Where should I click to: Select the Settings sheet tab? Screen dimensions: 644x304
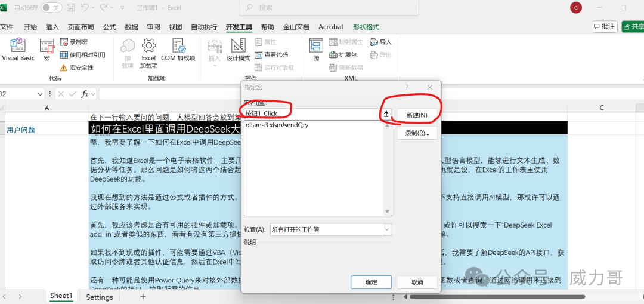(100, 297)
